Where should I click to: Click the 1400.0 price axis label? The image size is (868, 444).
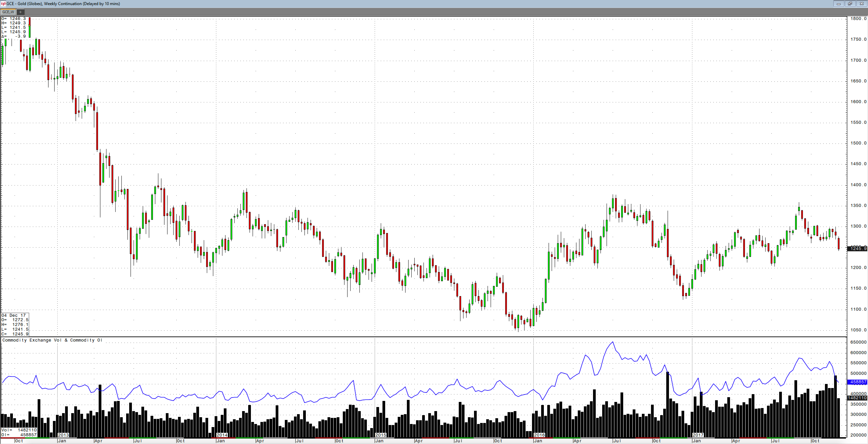(x=858, y=185)
